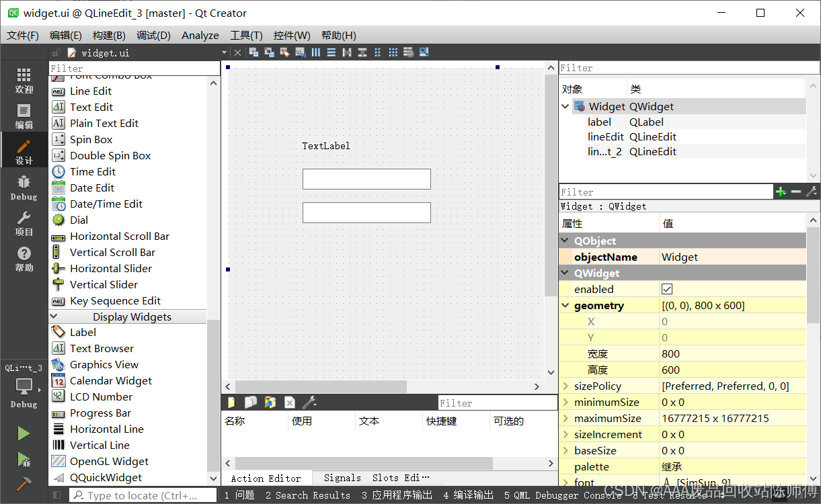Click the Break Layout toolbar icon
Screen dimensions: 821x504
click(x=408, y=52)
